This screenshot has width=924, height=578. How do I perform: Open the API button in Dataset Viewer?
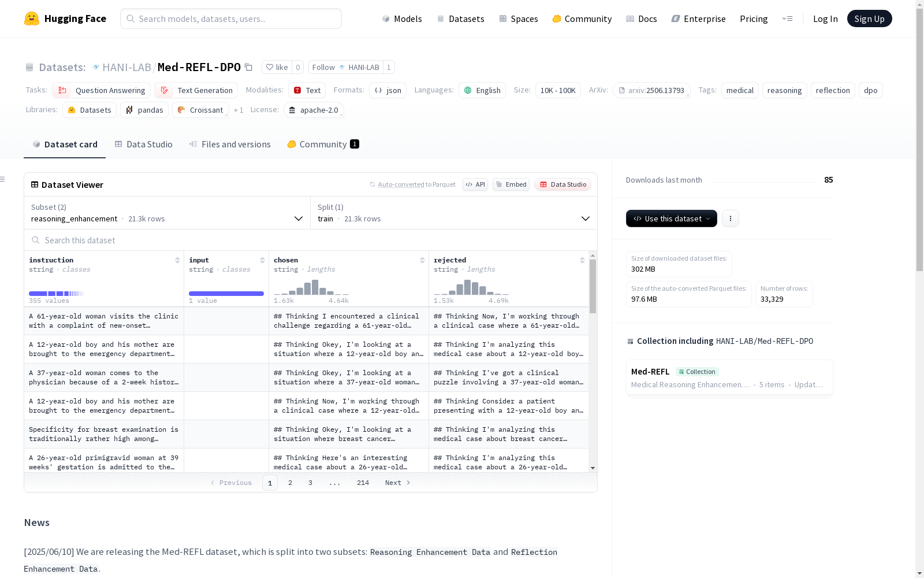tap(475, 184)
